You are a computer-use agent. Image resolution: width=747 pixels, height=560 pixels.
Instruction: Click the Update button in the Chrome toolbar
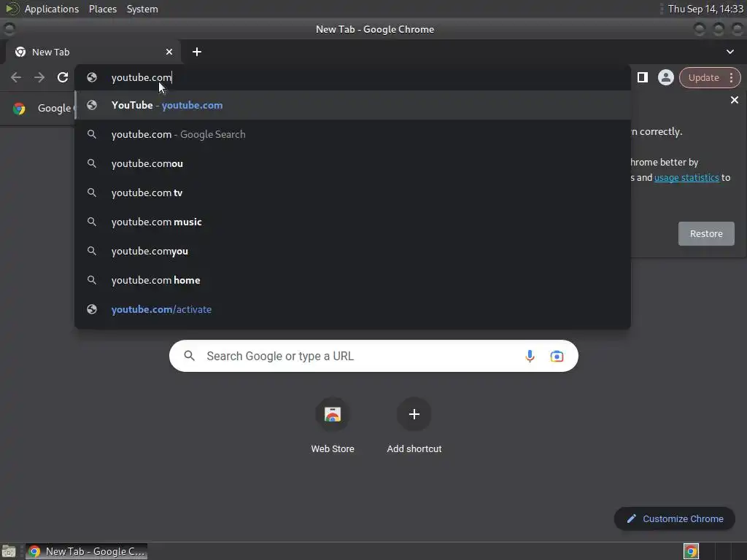pyautogui.click(x=704, y=77)
